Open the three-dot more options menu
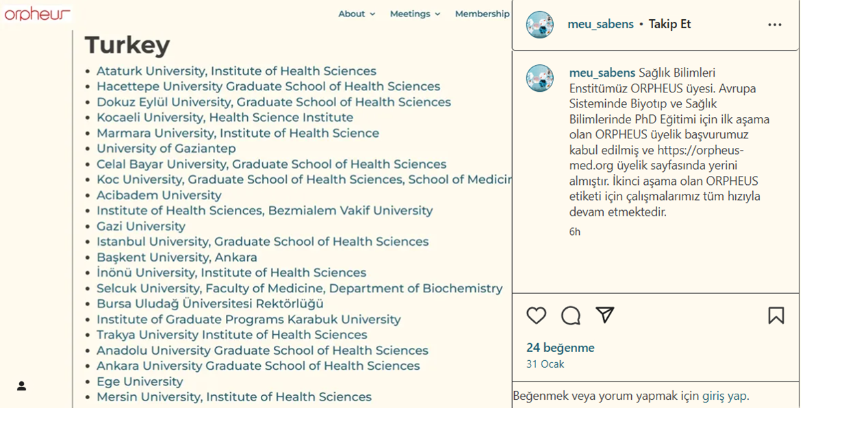The image size is (868, 430). tap(774, 25)
